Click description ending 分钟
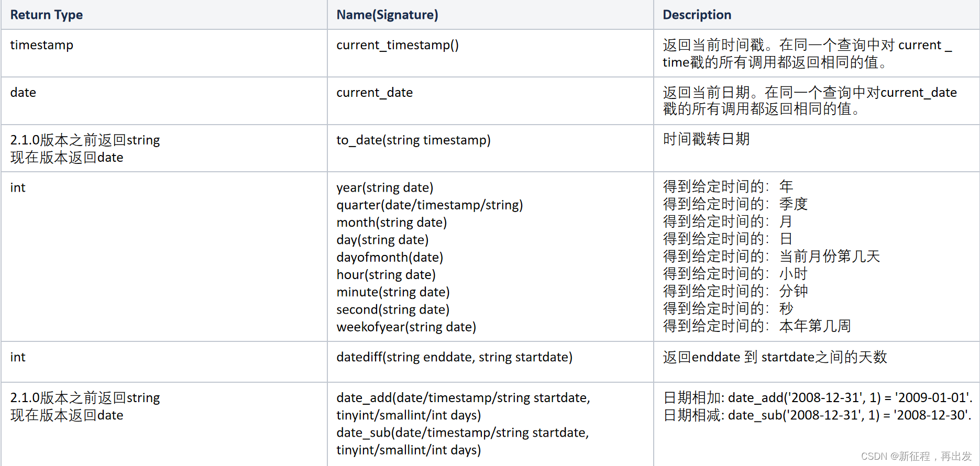Viewport: 980px width, 466px height. 735,291
